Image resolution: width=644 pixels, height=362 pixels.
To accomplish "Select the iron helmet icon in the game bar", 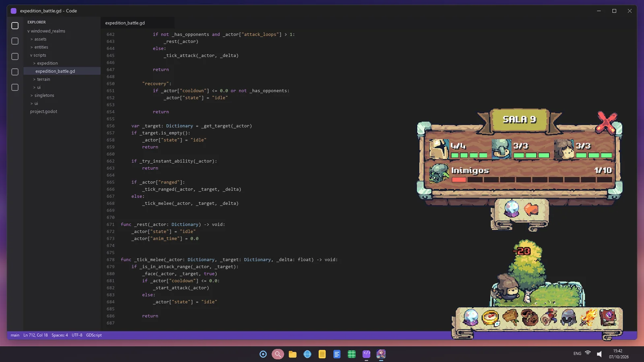I will [x=568, y=318].
